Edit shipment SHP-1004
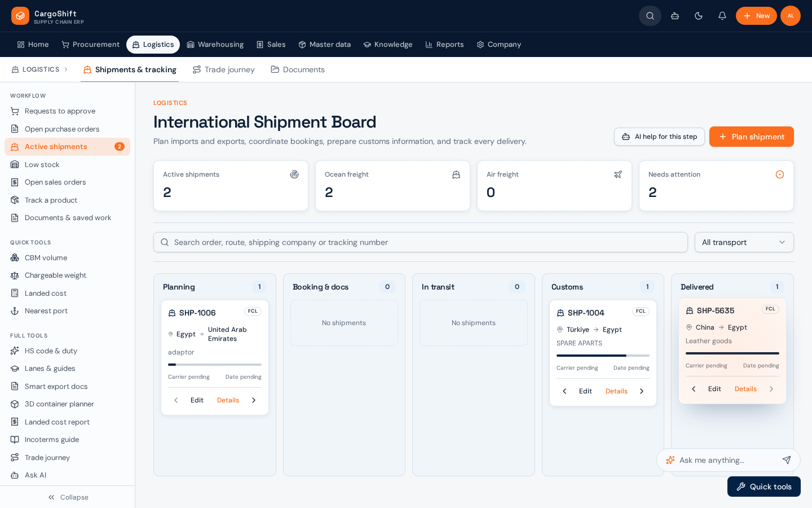 click(x=585, y=391)
